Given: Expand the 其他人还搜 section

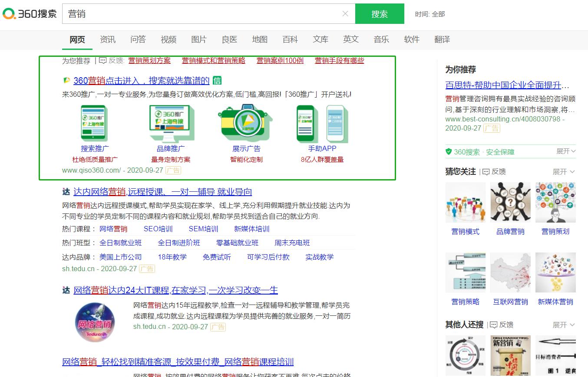Looking at the screenshot, I should click(564, 325).
